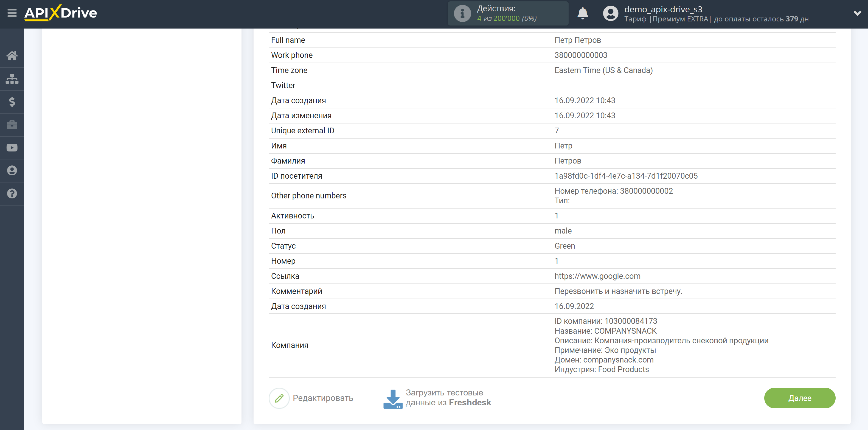
Task: Click the Фамилия value Петров
Action: click(x=568, y=161)
